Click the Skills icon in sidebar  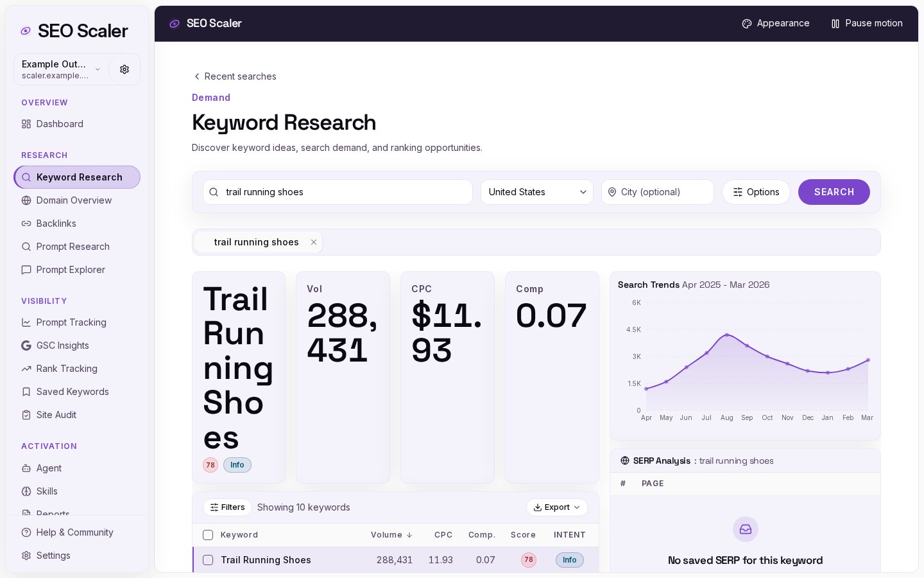pos(26,491)
